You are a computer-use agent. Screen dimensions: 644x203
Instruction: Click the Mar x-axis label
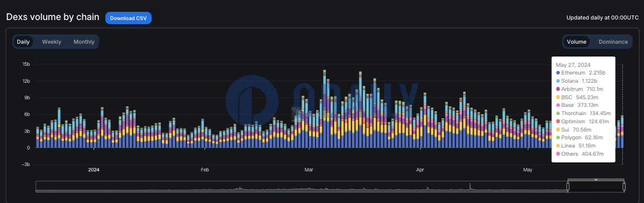(309, 170)
